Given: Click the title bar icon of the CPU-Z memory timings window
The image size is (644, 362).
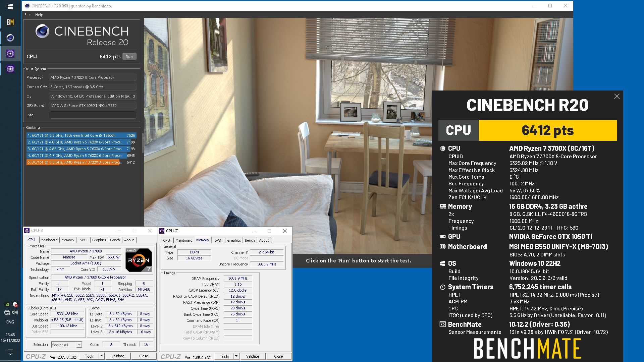Looking at the screenshot, I should point(162,231).
